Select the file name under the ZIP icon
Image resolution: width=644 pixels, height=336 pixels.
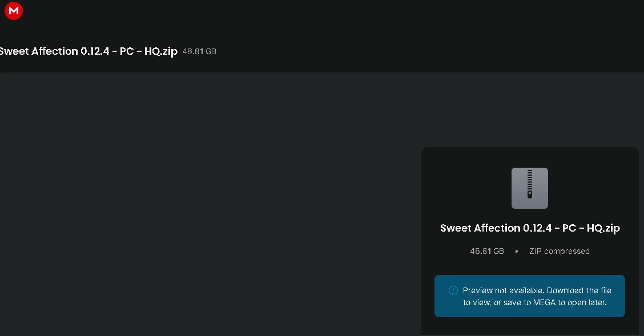click(x=530, y=228)
